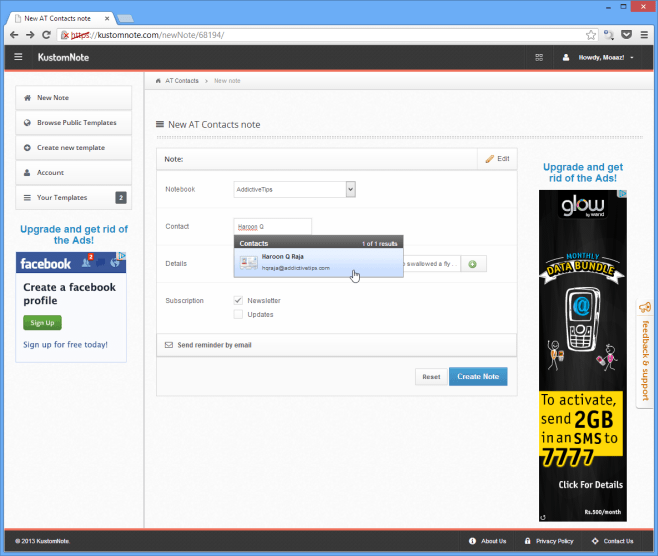The image size is (658, 556).
Task: Uncheck the Newsletter subscription checkbox
Action: [238, 300]
